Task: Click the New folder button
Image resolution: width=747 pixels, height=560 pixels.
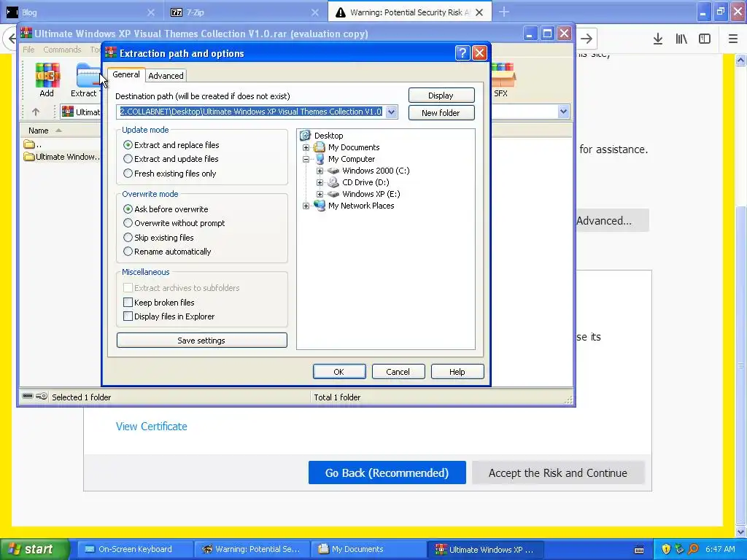Action: [x=441, y=113]
